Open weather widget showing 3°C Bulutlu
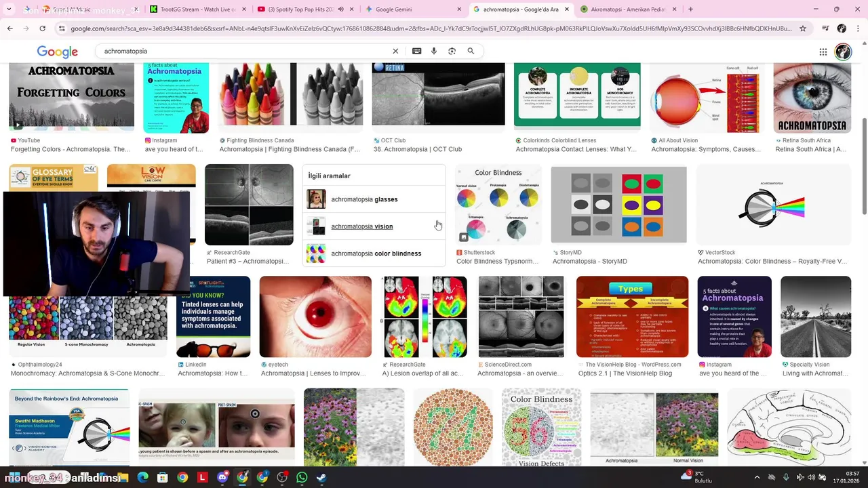Image resolution: width=868 pixels, height=488 pixels. [x=696, y=476]
